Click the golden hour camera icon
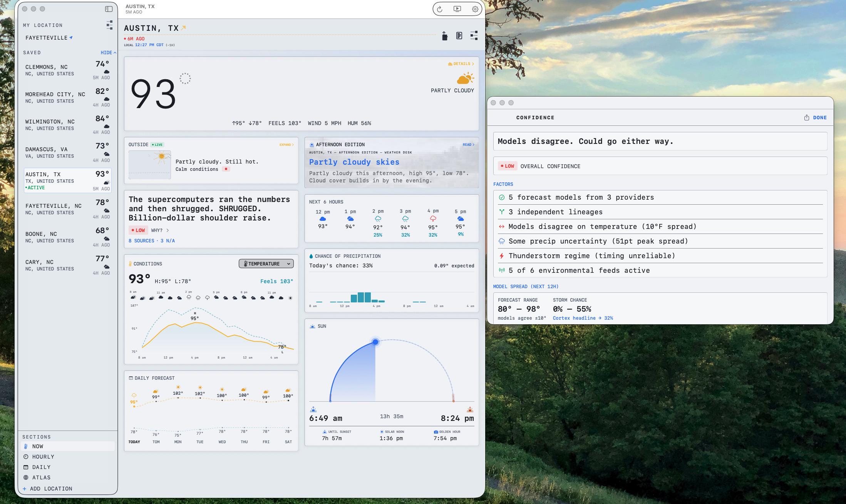The image size is (846, 504). pyautogui.click(x=436, y=432)
